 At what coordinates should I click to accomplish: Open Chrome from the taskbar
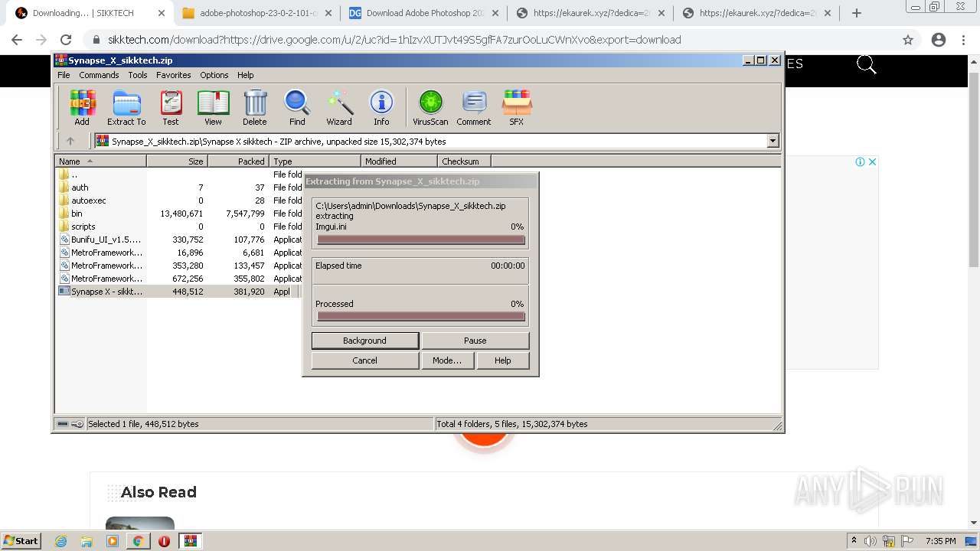pos(138,541)
